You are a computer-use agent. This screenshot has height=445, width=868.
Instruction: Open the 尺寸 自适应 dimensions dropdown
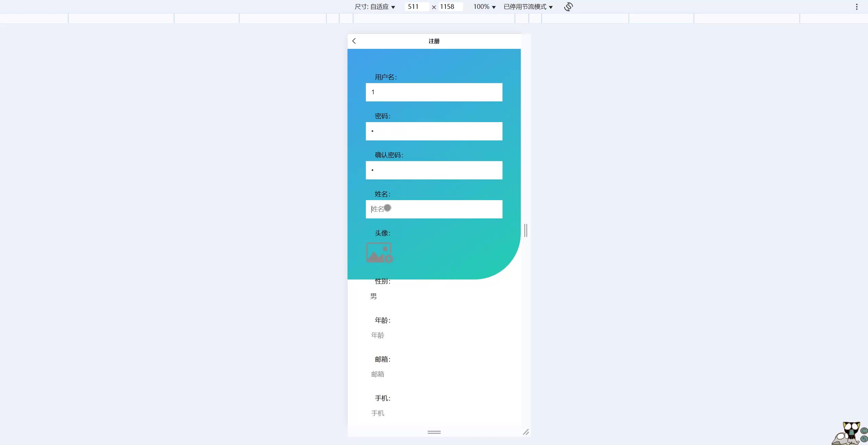pos(375,7)
